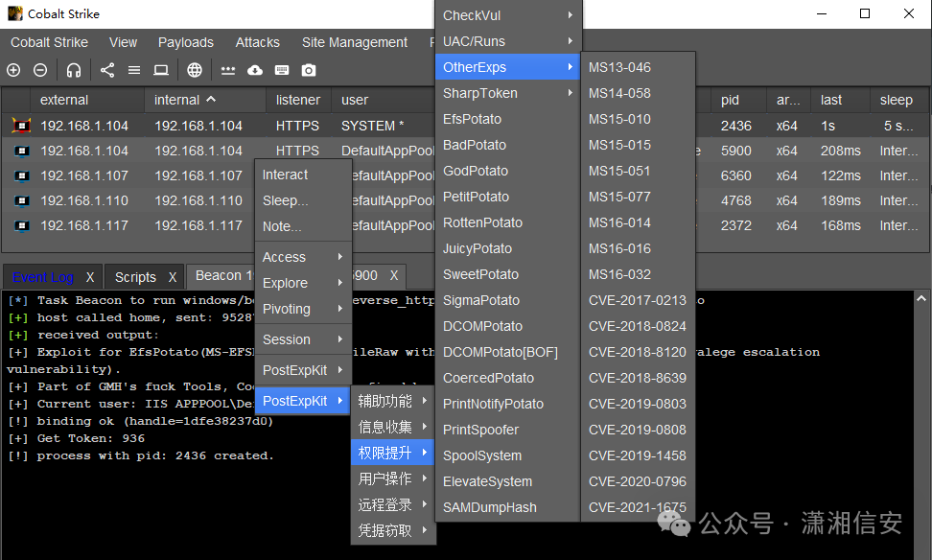Expand the Pivoting submenu
The height and width of the screenshot is (560, 932).
pyautogui.click(x=303, y=309)
